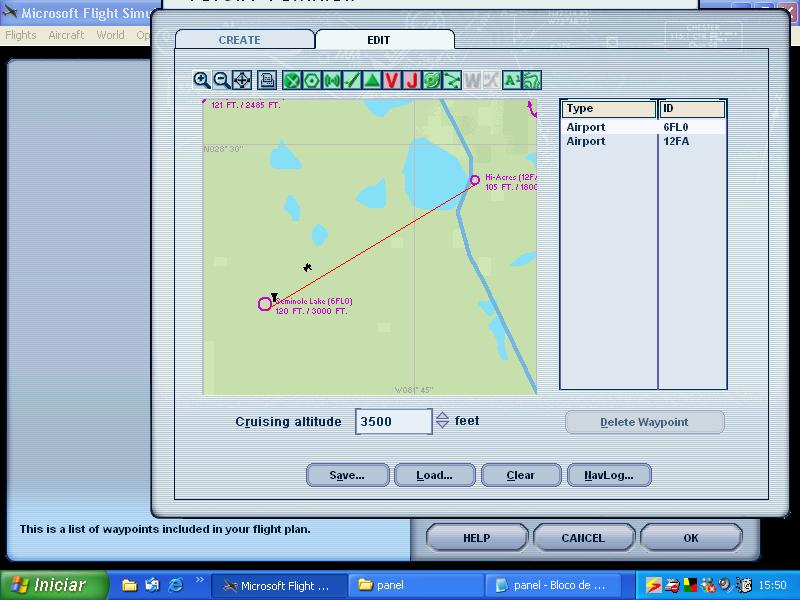Click the print map icon
The image size is (800, 600).
click(267, 80)
